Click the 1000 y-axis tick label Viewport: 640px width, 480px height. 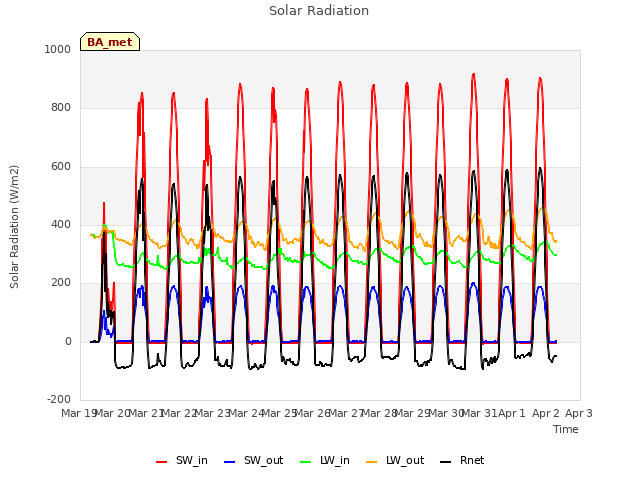click(58, 49)
